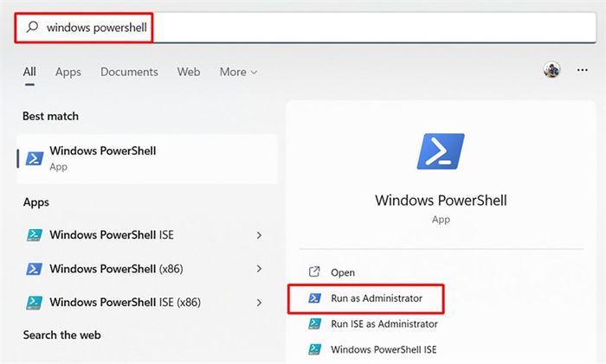The image size is (606, 364).
Task: Open the user profile avatar
Action: (x=551, y=70)
